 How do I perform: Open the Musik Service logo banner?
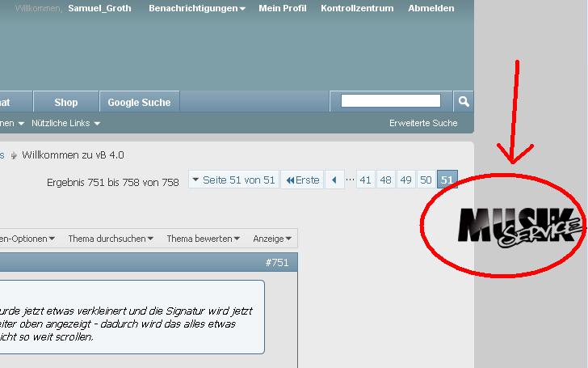521,227
